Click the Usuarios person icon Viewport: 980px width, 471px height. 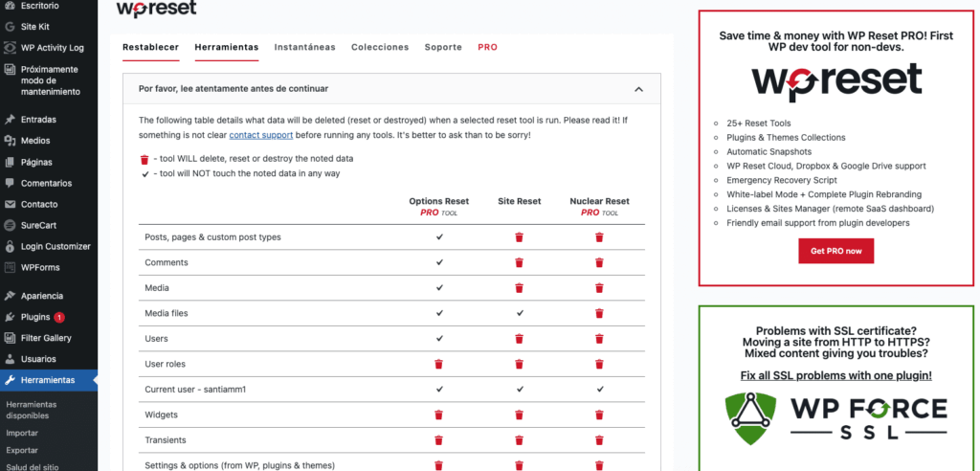(10, 359)
